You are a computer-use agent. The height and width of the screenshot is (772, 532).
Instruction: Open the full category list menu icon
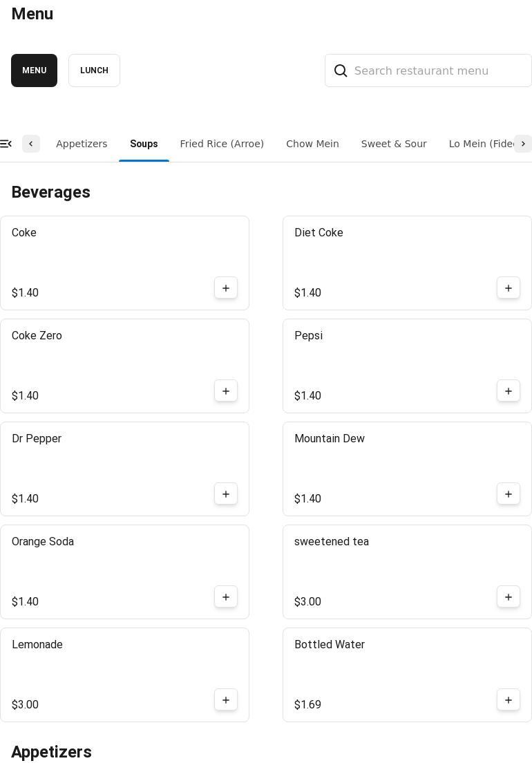coord(6,144)
